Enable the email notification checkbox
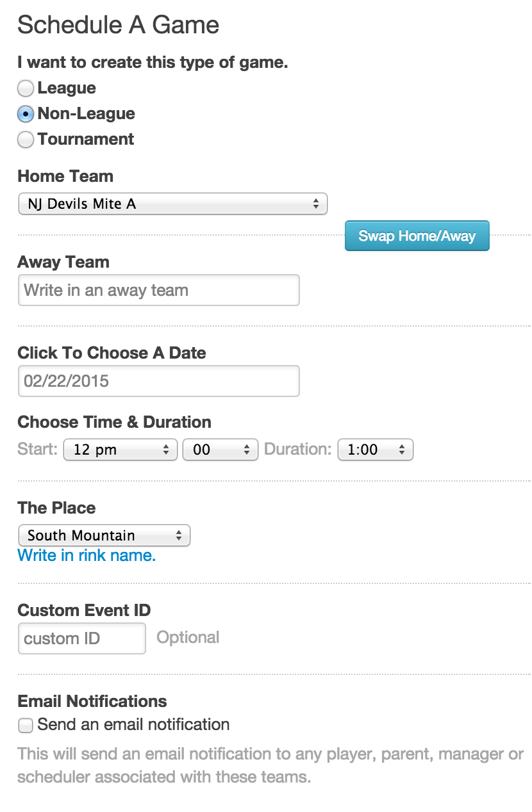Viewport: 532px width, 812px height. [x=26, y=726]
